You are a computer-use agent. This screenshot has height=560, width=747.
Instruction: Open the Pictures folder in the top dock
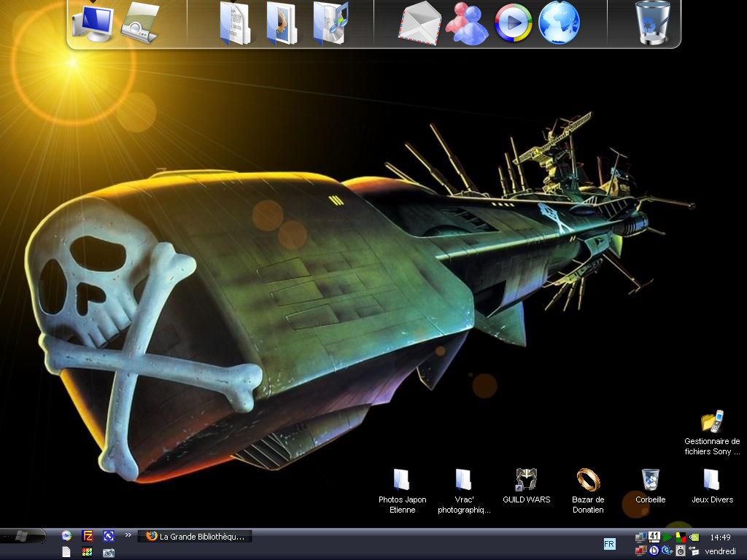[282, 24]
